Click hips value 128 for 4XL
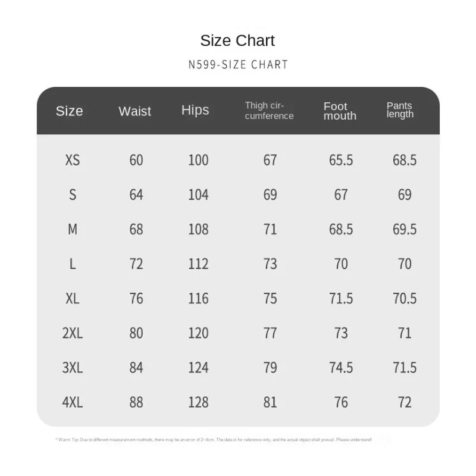 pos(198,402)
